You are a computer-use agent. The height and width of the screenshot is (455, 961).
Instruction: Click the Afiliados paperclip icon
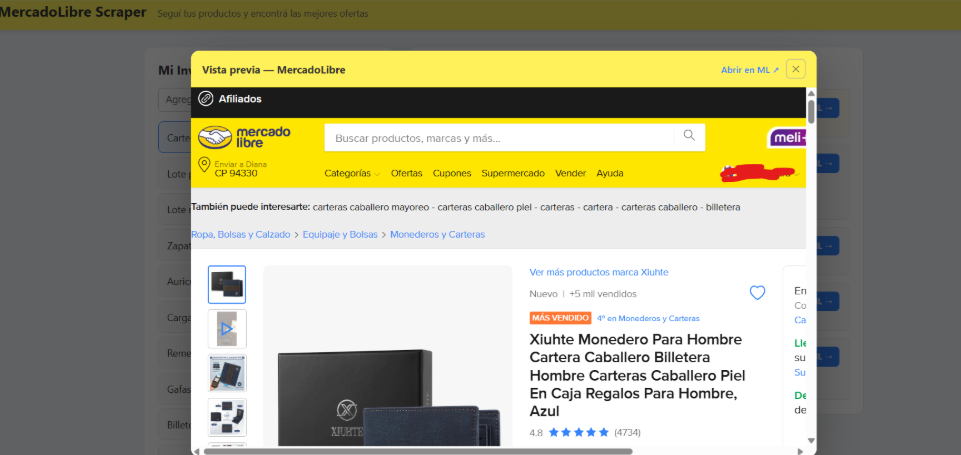tap(206, 99)
